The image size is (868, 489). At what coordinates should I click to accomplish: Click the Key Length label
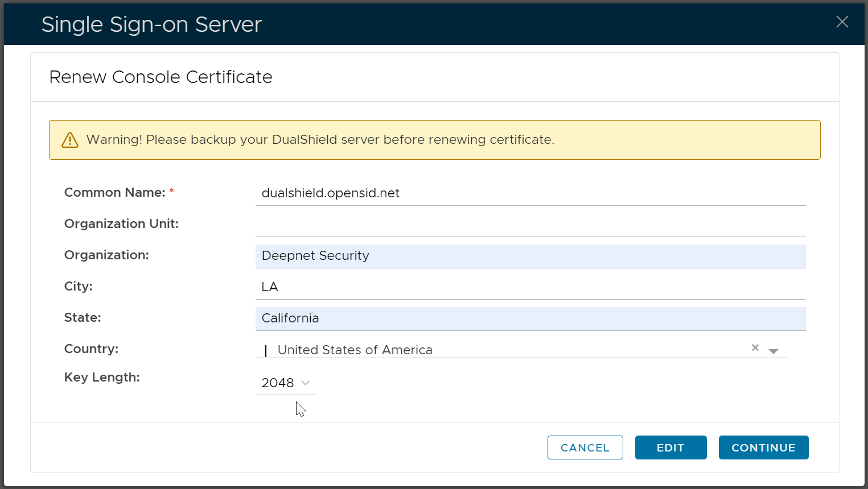point(102,378)
